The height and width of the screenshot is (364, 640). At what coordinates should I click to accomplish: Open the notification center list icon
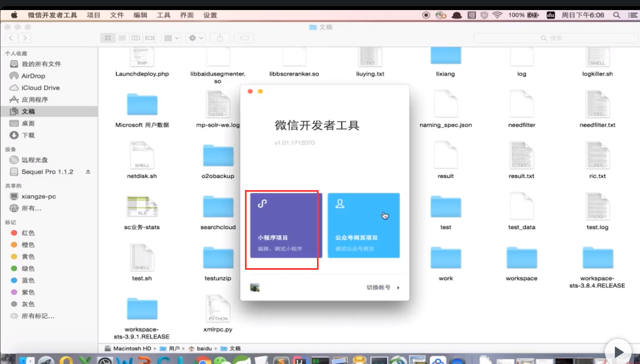pyautogui.click(x=632, y=15)
